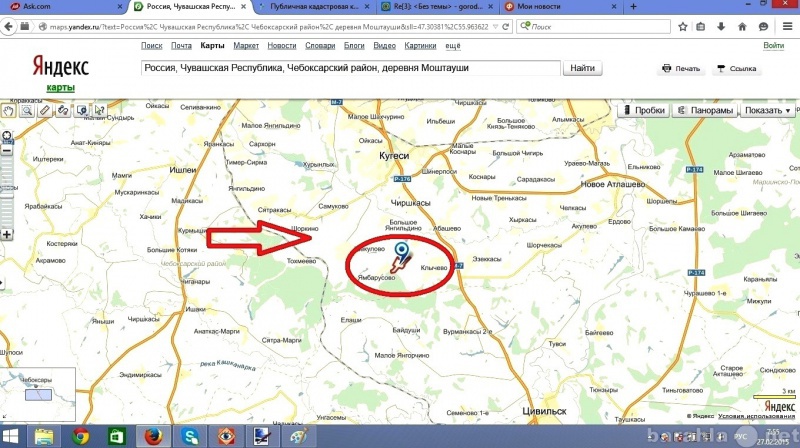800x448 pixels.
Task: Open the my-maps placemark tool
Action: coord(82,110)
